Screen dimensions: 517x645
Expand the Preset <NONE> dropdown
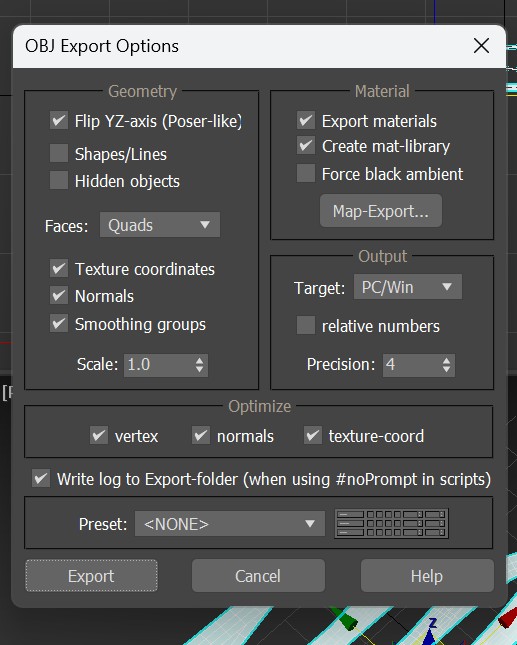pos(230,524)
